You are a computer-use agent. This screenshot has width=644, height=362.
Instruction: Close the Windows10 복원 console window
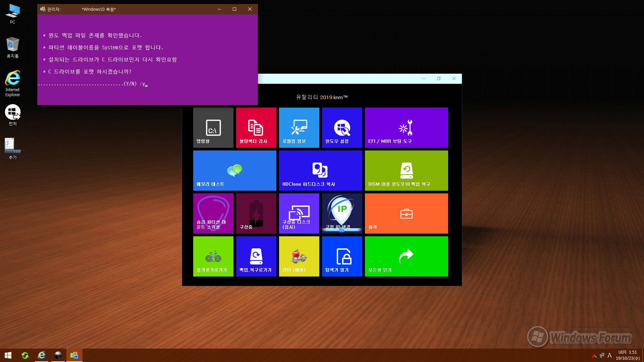click(250, 9)
